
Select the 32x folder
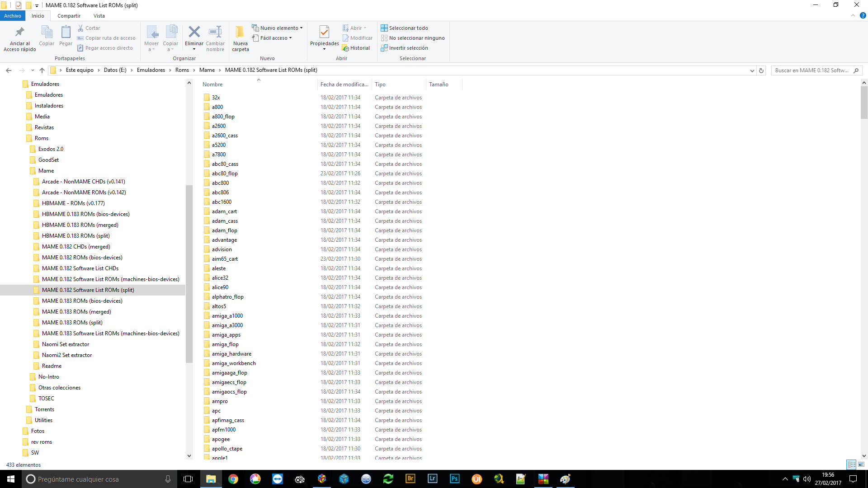click(x=216, y=98)
